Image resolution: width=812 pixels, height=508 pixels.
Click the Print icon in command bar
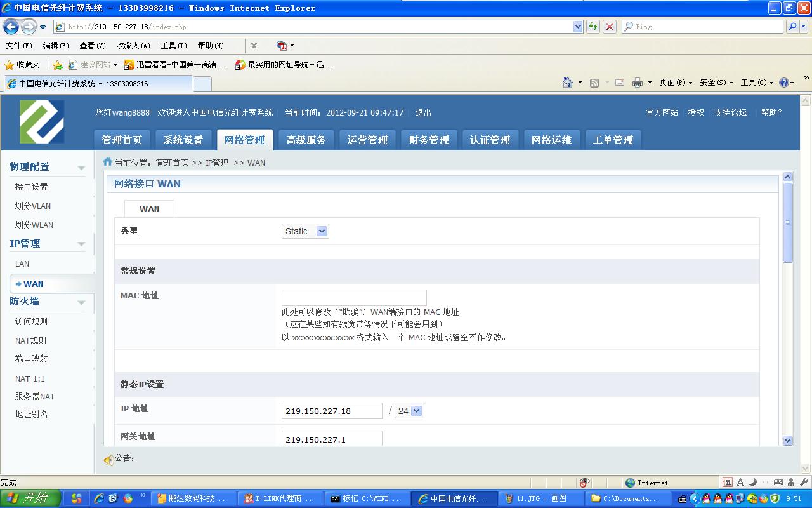point(638,83)
